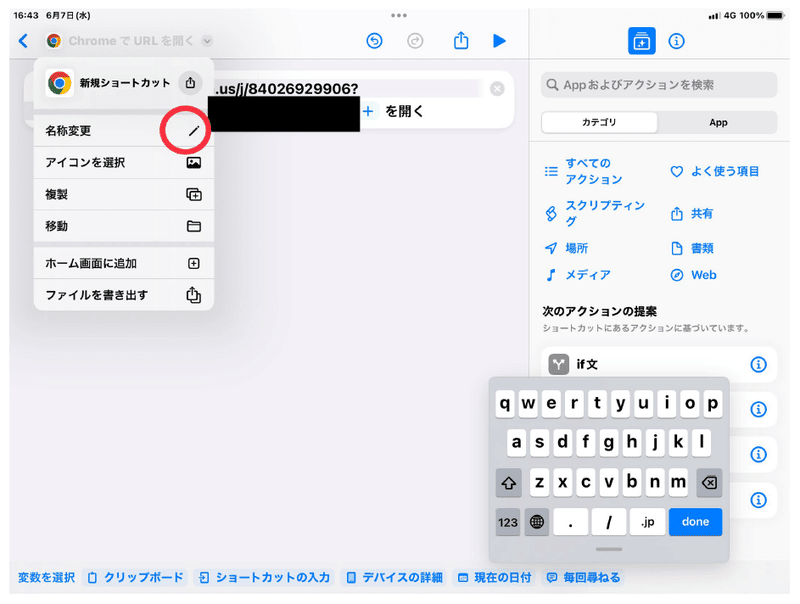Tap the .jp key on the keyboard
Screen dimensions: 800x604
click(x=647, y=522)
